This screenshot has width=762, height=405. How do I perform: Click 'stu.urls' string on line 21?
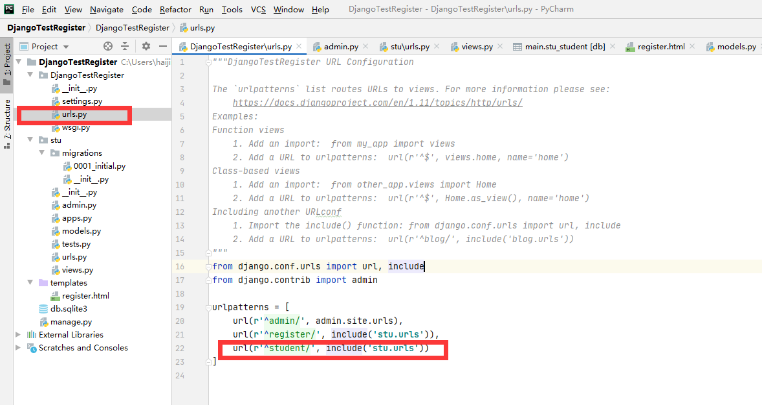[x=399, y=335]
